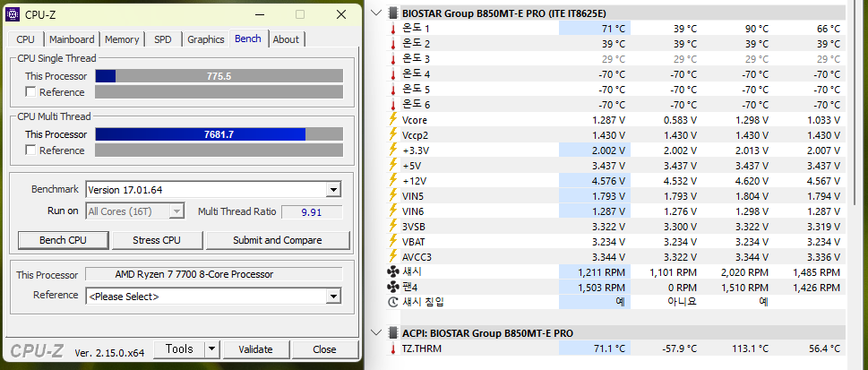Click lightning bolt icon next to +5V
The image size is (868, 370).
(393, 165)
